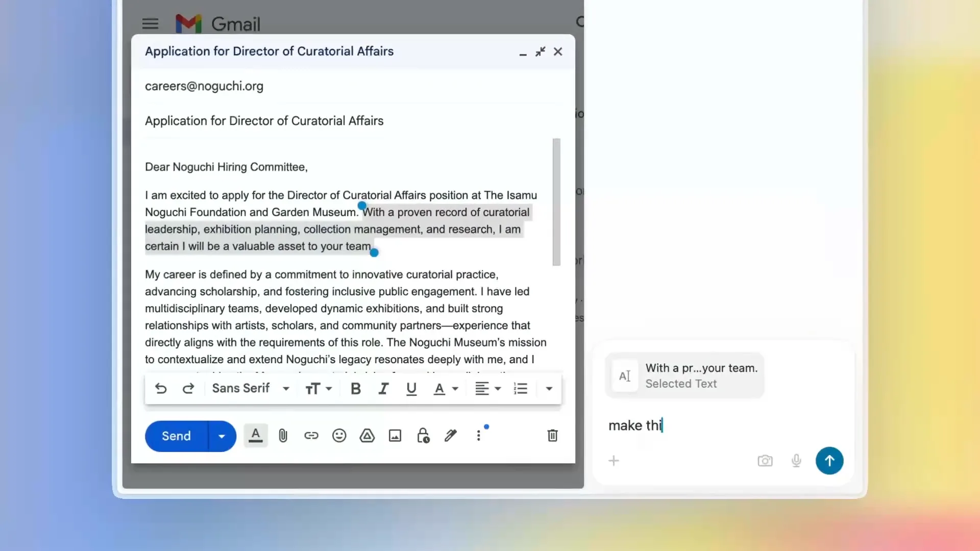This screenshot has width=980, height=551.
Task: Toggle confidential mode lock icon
Action: pyautogui.click(x=423, y=436)
